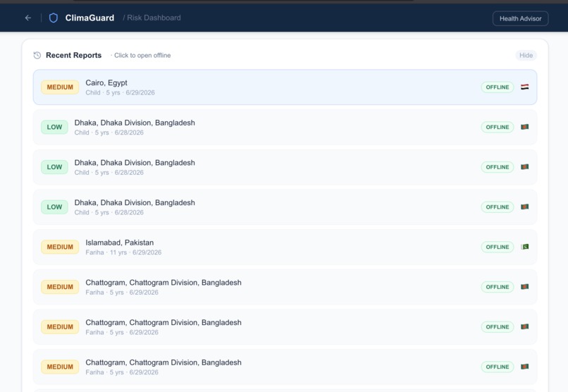Click the OFFLINE badge on topmost Chattogram row
This screenshot has width=568, height=392.
click(498, 287)
